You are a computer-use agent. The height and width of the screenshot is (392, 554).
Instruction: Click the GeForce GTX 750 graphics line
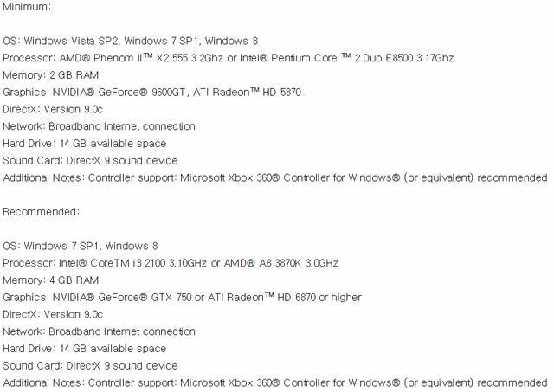pos(182,298)
